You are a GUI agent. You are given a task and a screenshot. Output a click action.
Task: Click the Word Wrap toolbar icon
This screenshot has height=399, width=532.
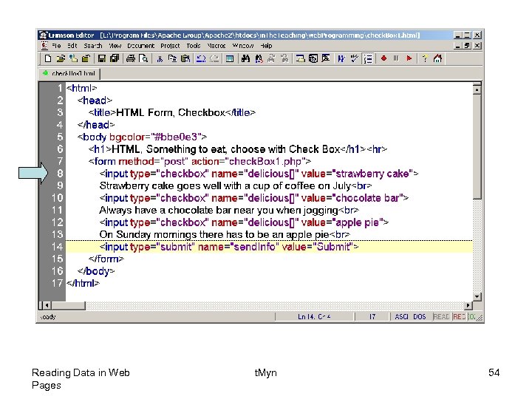point(341,58)
